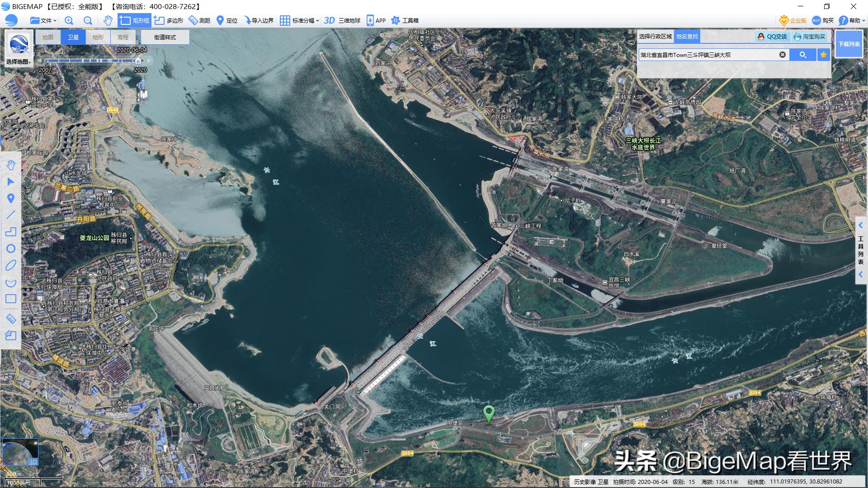868x488 pixels.
Task: Switch map type to 高程 elevation
Action: [x=123, y=37]
